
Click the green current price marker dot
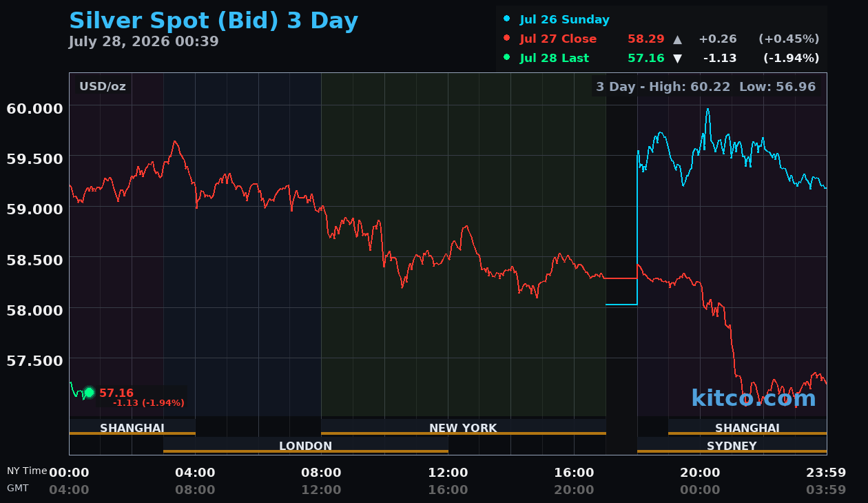[x=89, y=393]
